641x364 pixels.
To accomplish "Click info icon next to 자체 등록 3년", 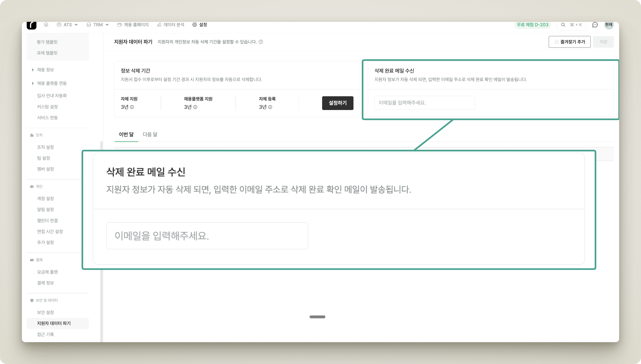I will click(270, 107).
